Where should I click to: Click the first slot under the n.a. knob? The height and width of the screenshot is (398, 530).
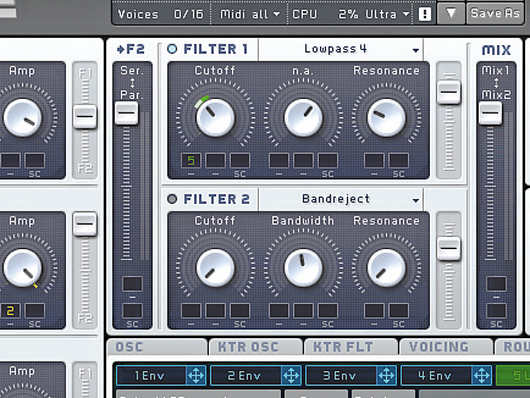(x=279, y=160)
